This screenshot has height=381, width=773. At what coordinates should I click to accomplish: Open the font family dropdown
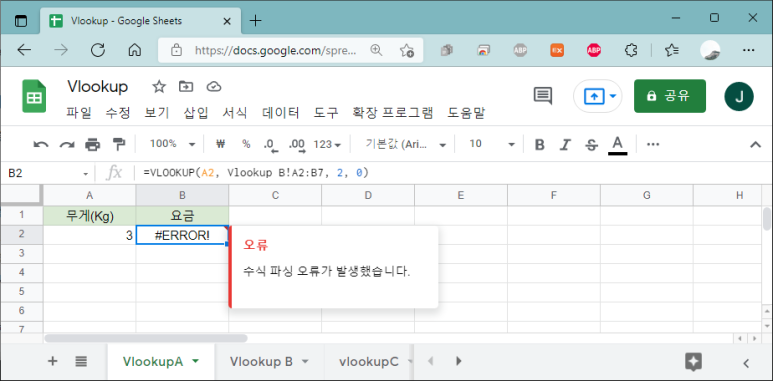[x=405, y=144]
